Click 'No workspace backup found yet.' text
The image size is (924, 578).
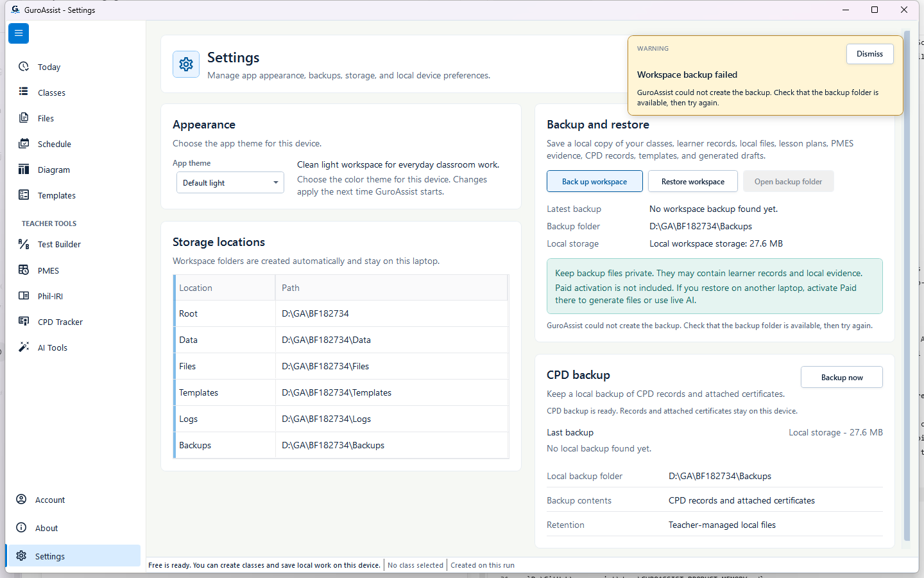point(714,209)
